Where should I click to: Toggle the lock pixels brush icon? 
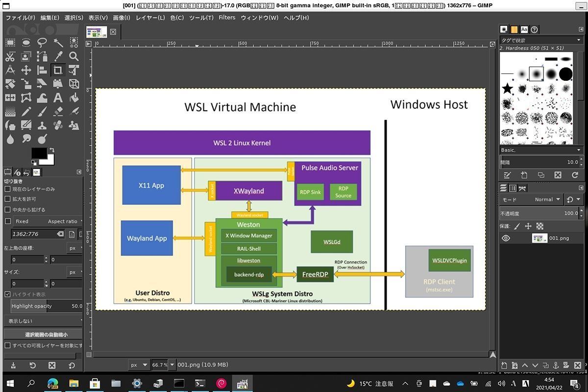click(x=517, y=226)
